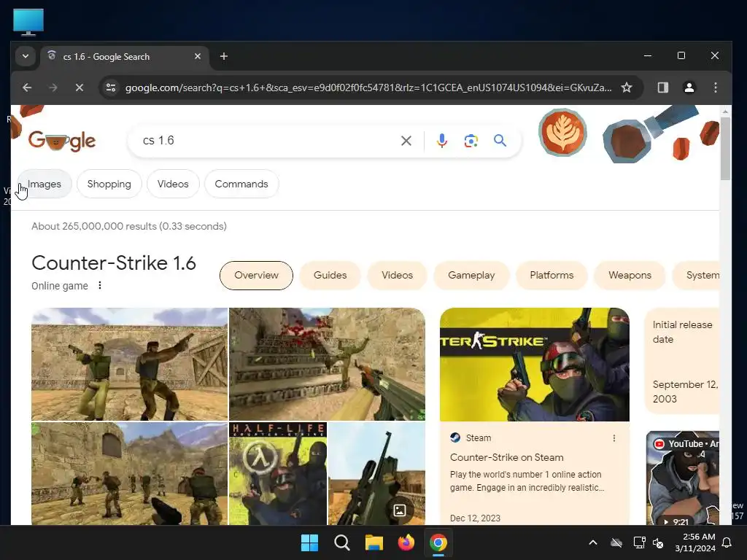This screenshot has height=560, width=747.
Task: Open the muted volume tray icon
Action: pos(658,542)
